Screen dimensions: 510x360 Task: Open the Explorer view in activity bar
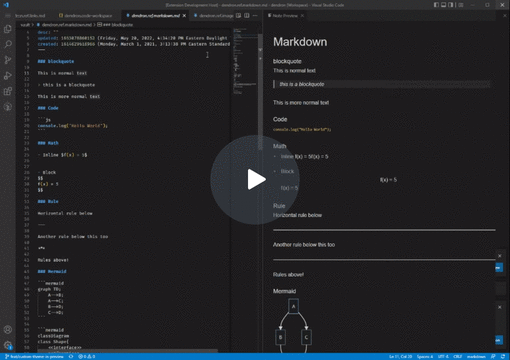click(x=8, y=29)
